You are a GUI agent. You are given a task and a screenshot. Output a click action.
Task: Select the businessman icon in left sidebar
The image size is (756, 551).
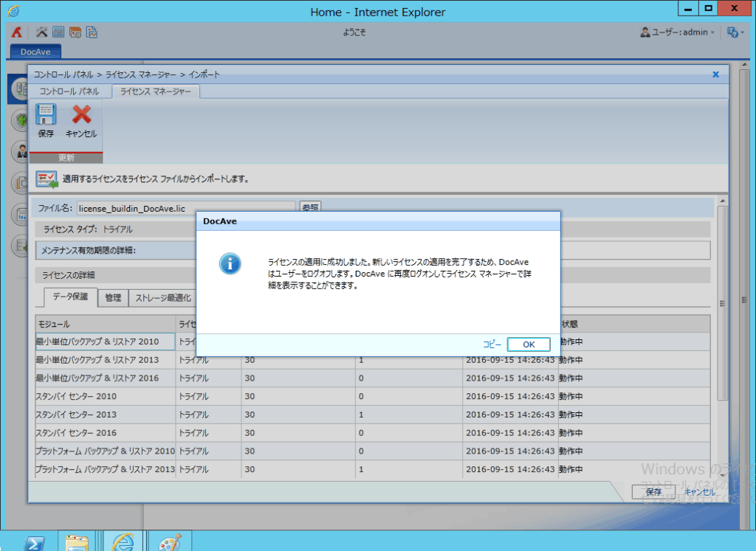pos(20,152)
